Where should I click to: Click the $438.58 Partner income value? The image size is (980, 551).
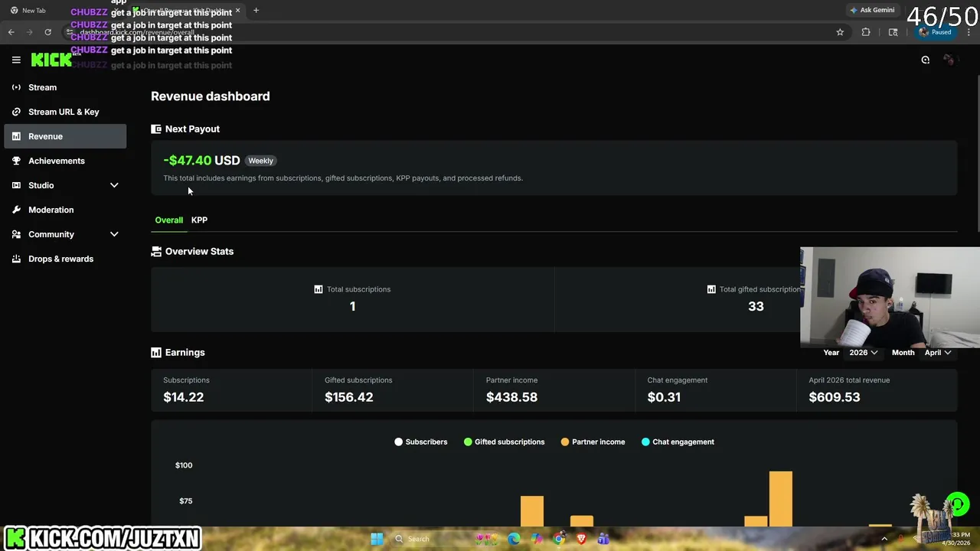(511, 397)
